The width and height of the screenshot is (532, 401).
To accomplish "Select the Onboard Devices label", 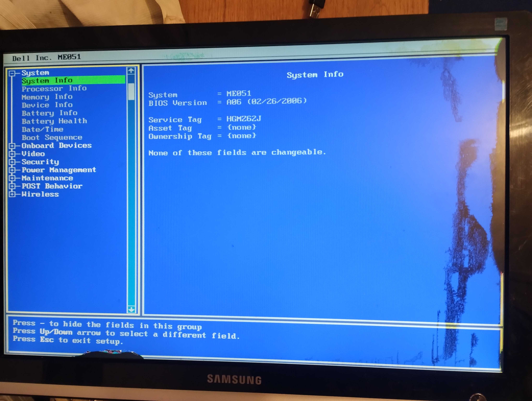I will 57,146.
